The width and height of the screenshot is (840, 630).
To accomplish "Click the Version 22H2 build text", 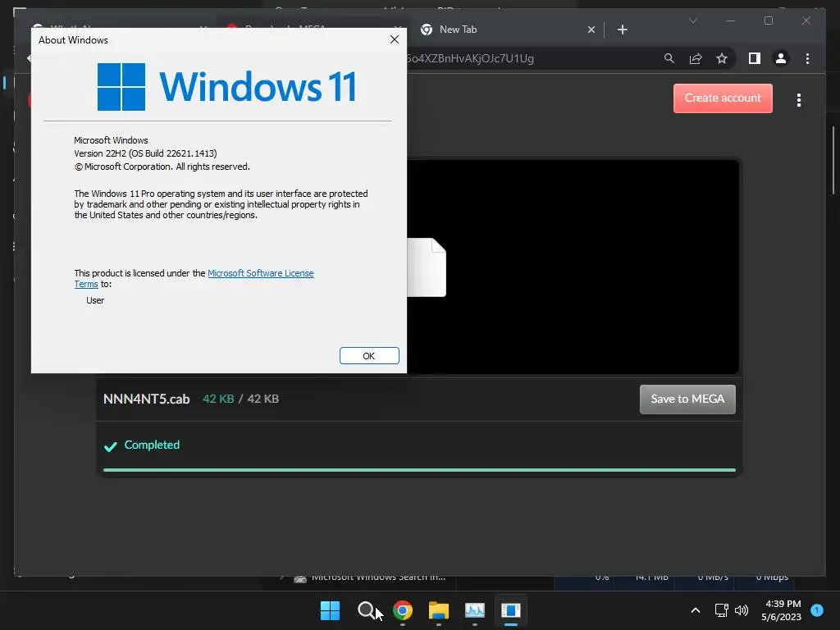I will click(x=145, y=153).
